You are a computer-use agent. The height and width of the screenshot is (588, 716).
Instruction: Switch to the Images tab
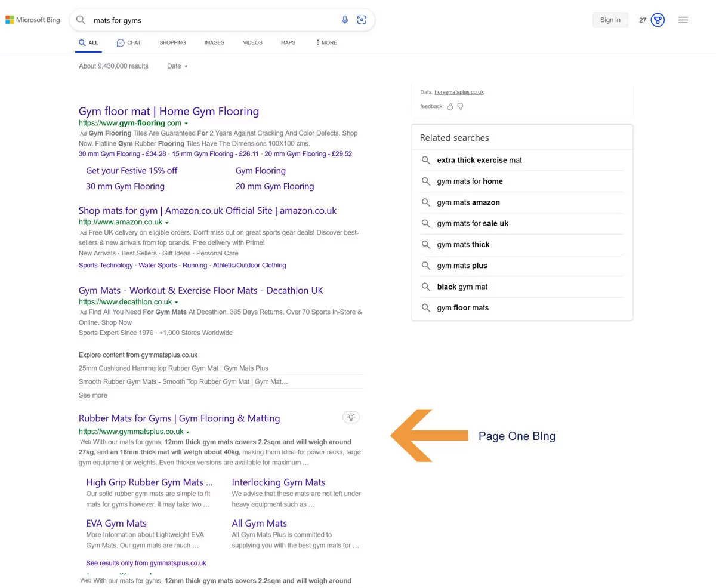214,42
